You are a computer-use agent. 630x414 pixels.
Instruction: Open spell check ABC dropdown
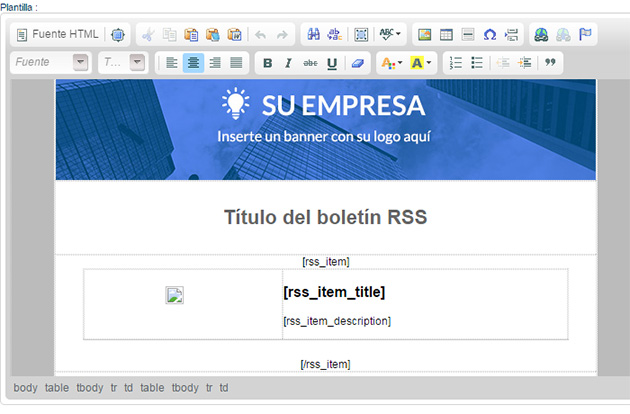pos(390,35)
